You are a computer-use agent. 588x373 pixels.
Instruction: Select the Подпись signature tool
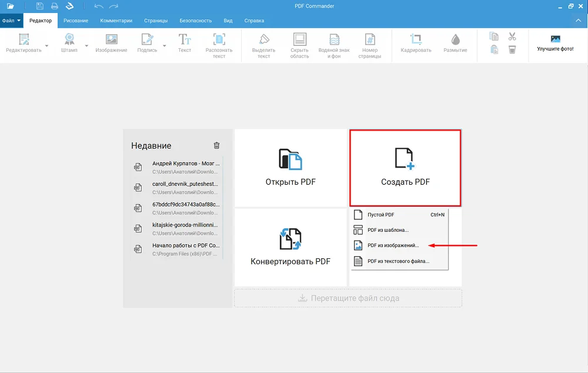coord(147,43)
